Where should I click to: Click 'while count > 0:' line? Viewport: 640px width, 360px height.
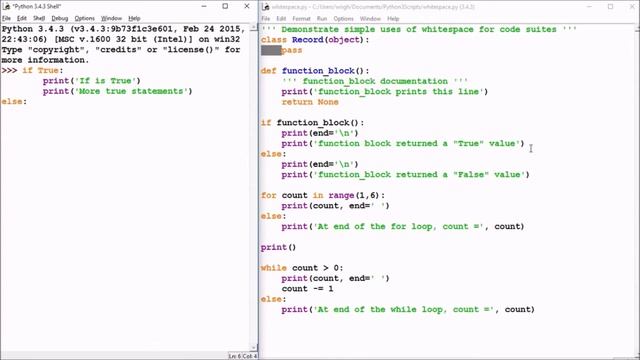tap(302, 268)
